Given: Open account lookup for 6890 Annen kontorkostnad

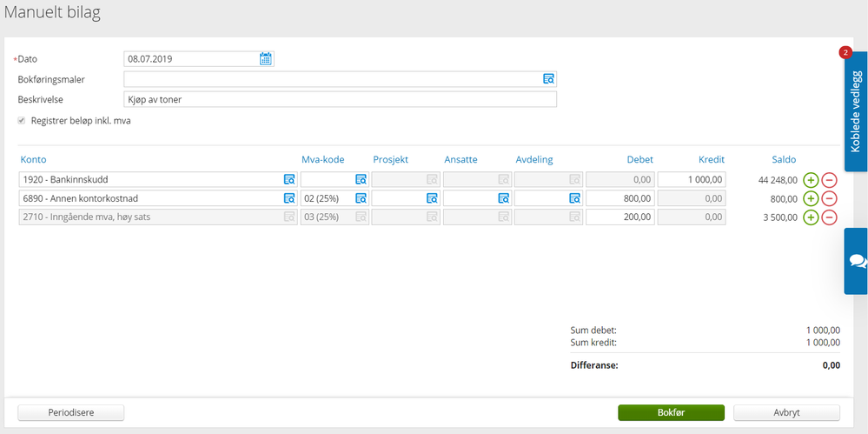Looking at the screenshot, I should click(289, 198).
